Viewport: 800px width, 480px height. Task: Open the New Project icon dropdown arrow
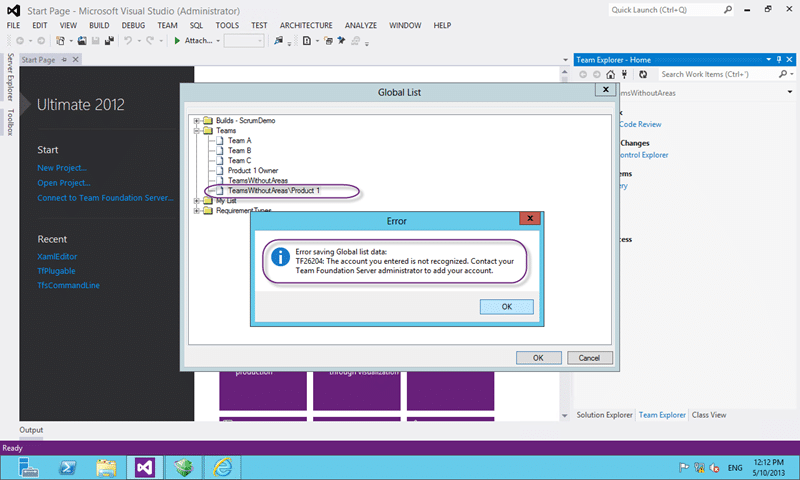(x=70, y=41)
